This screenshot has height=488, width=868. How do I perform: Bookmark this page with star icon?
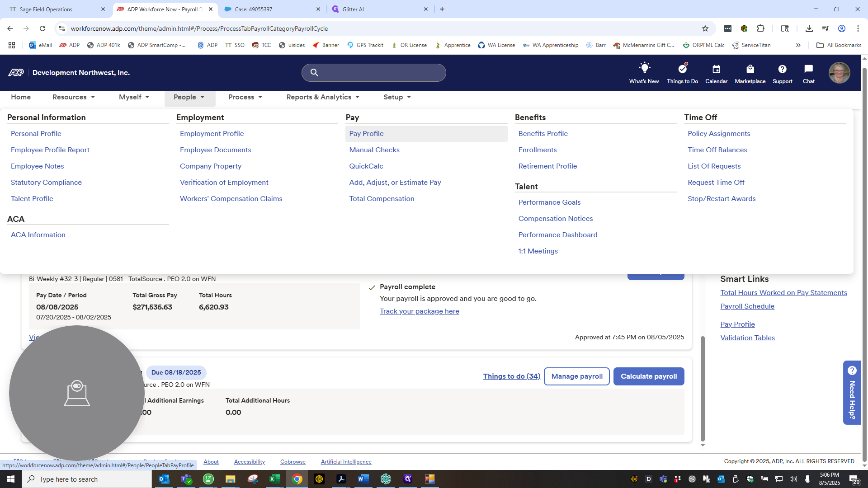pyautogui.click(x=705, y=28)
